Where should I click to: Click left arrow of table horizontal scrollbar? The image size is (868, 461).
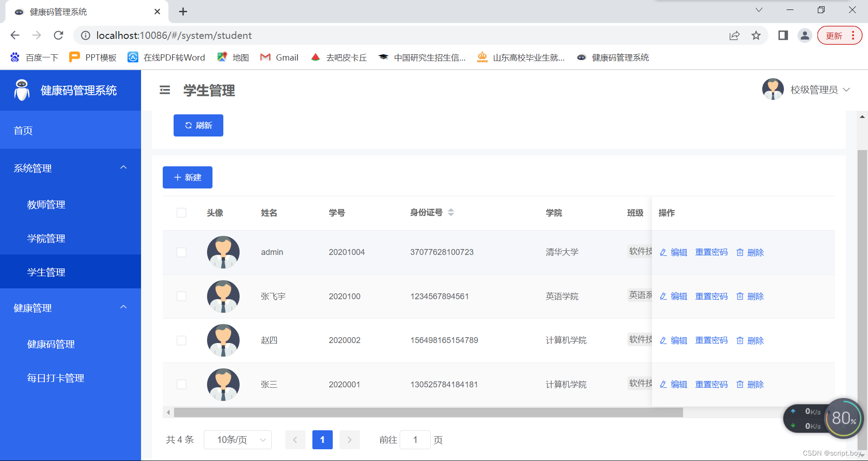(x=168, y=412)
